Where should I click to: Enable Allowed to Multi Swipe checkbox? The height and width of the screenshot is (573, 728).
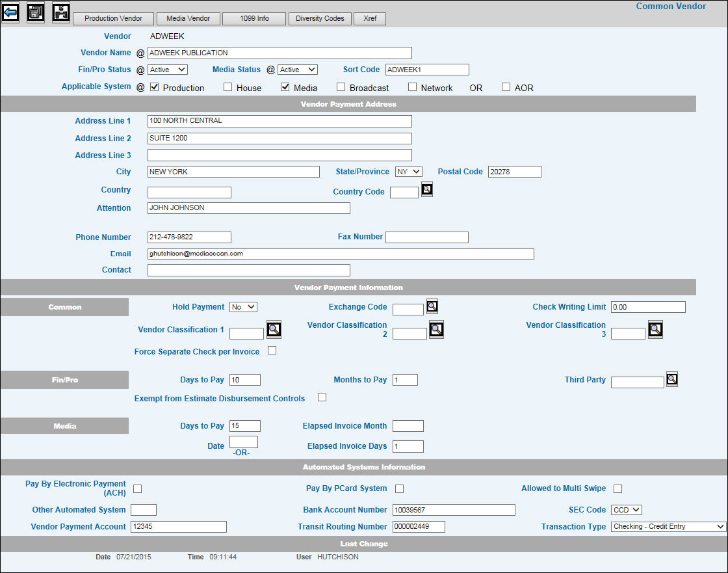coord(617,488)
